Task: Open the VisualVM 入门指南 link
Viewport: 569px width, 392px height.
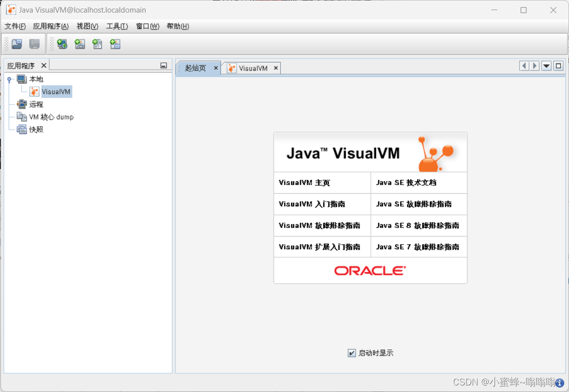Action: (312, 204)
